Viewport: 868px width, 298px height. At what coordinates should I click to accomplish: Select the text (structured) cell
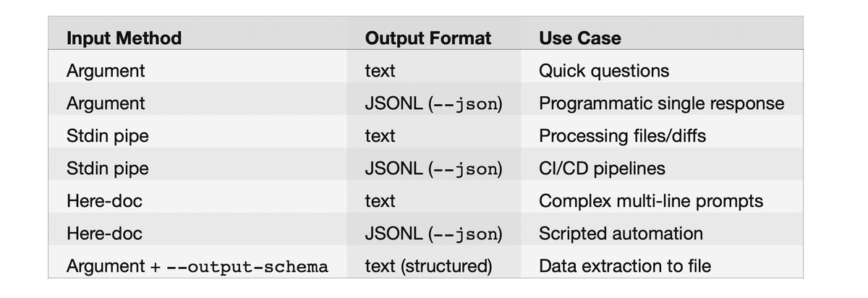click(429, 266)
